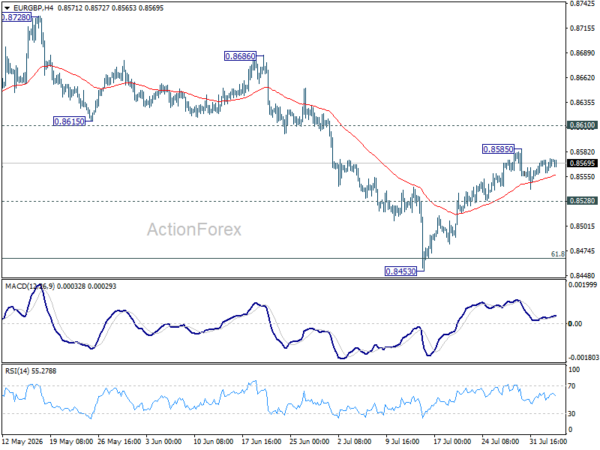
Task: Select the 0.85820 price scale value
Action: coord(582,152)
